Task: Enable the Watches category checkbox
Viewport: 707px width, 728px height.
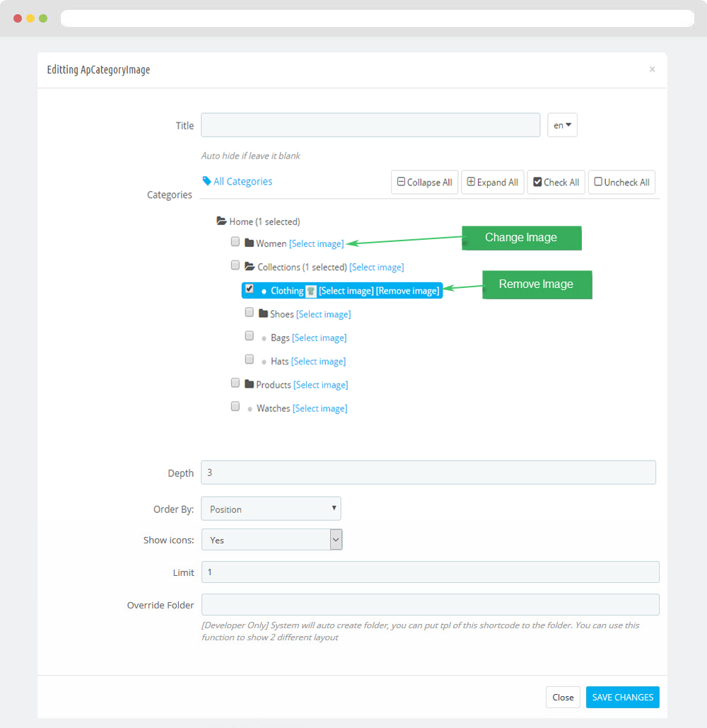Action: click(235, 406)
